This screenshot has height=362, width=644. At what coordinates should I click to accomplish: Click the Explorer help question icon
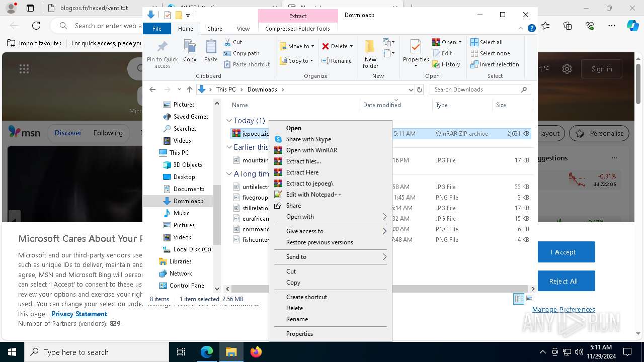coord(531,29)
